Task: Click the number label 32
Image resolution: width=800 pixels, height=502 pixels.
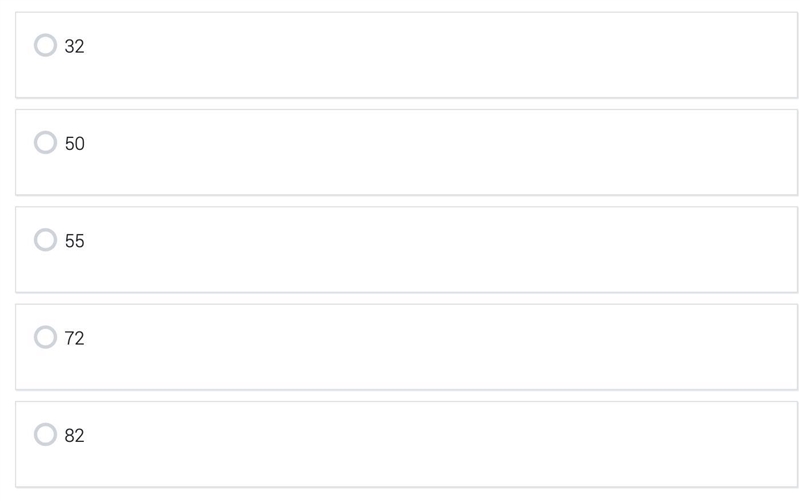Action: click(74, 46)
